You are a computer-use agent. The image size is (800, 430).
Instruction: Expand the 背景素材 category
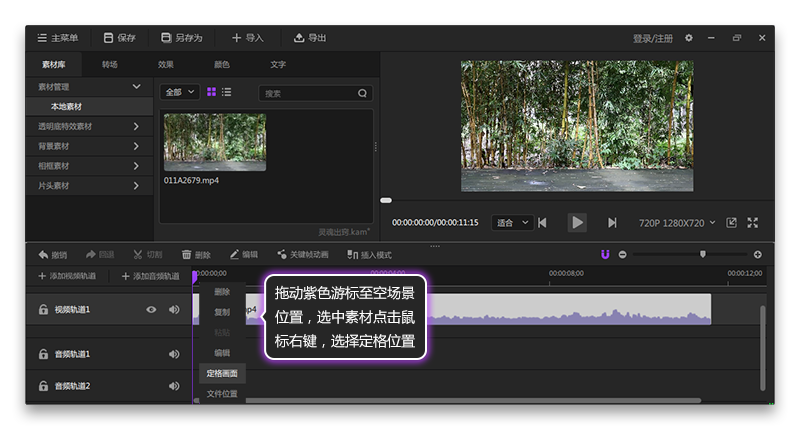pos(136,146)
